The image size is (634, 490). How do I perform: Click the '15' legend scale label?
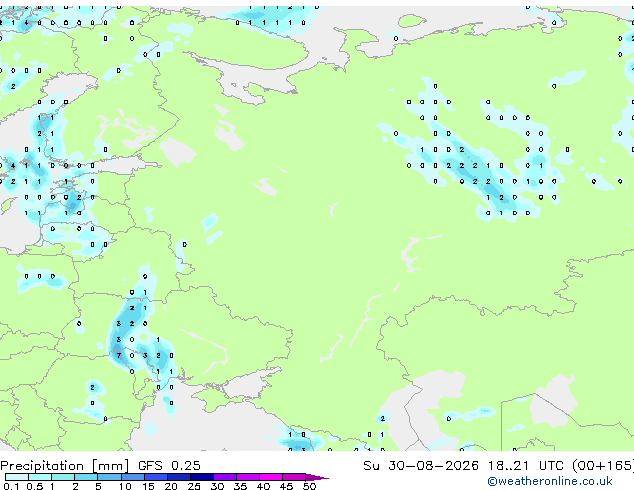[148, 486]
